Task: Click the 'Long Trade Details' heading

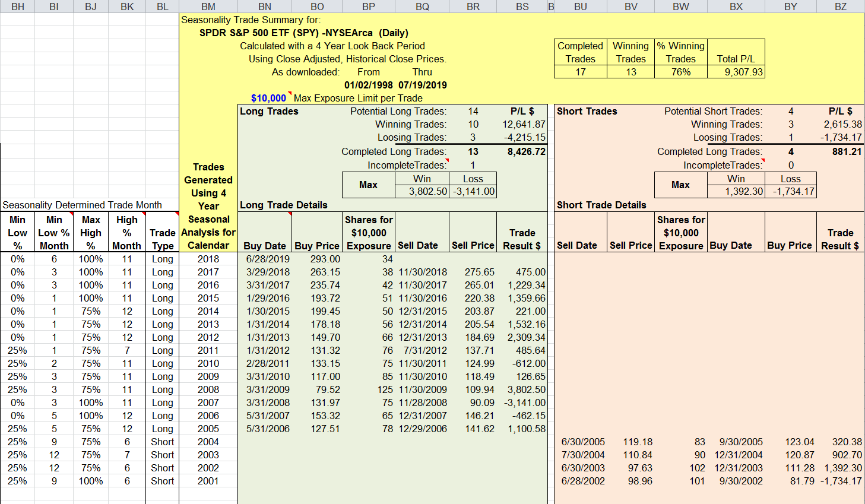Action: (283, 205)
